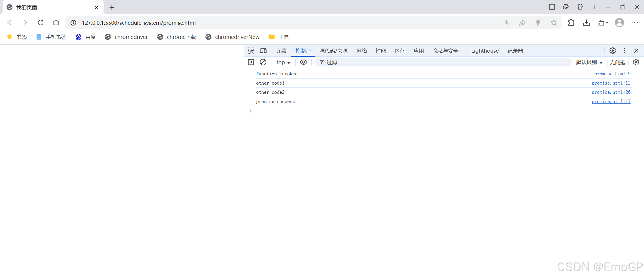Click the incognito mask icon in title bar
The height and width of the screenshot is (277, 644).
pyautogui.click(x=566, y=7)
